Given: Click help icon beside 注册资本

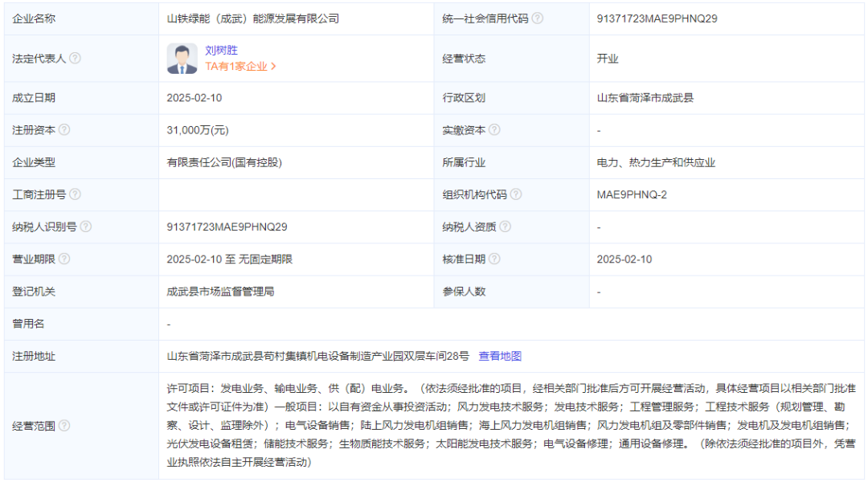Looking at the screenshot, I should point(64,129).
